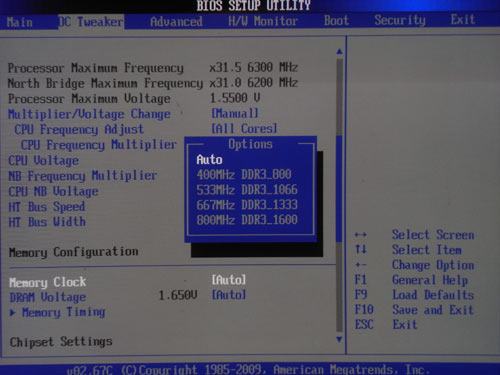
Task: Click the plus-minus keys symbol
Action: tap(361, 265)
